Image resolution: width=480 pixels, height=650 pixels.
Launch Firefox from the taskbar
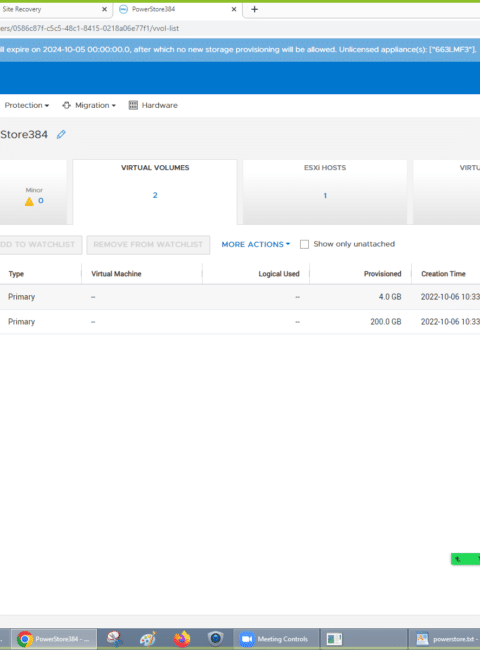click(x=182, y=639)
